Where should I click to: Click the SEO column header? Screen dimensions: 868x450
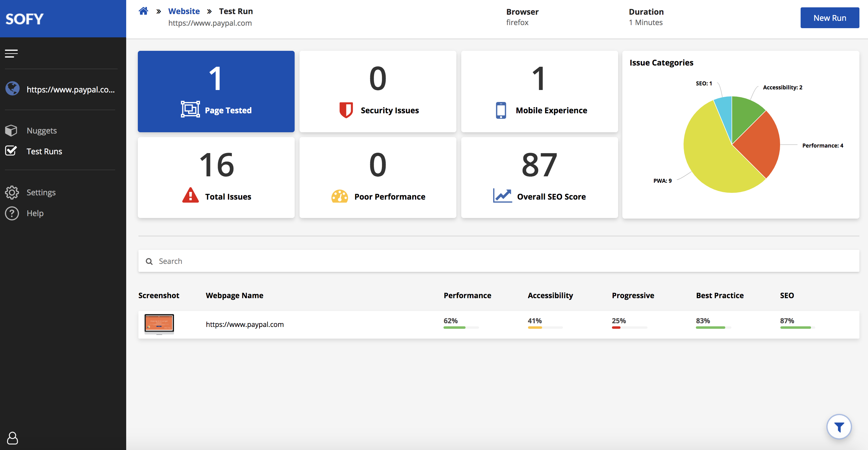click(x=787, y=295)
